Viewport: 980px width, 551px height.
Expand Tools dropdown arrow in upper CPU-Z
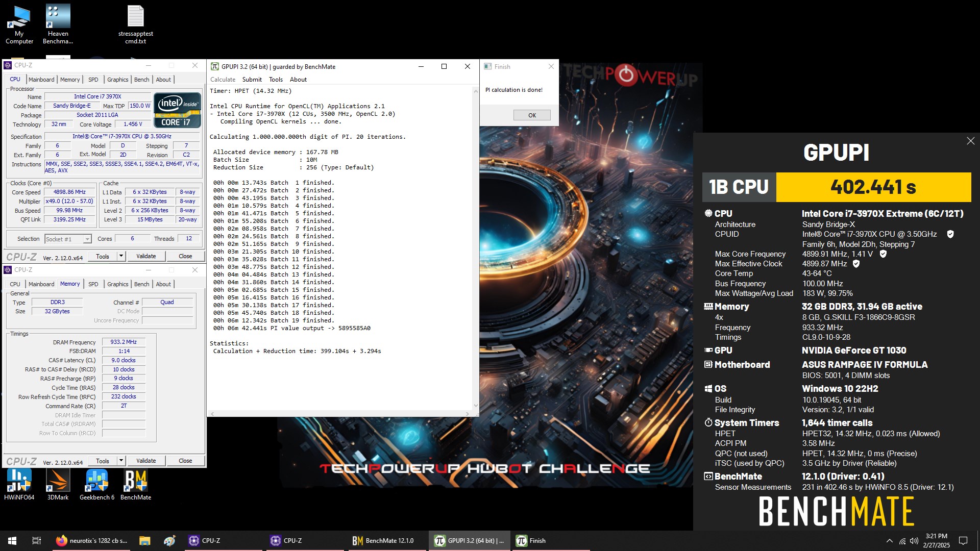coord(121,256)
